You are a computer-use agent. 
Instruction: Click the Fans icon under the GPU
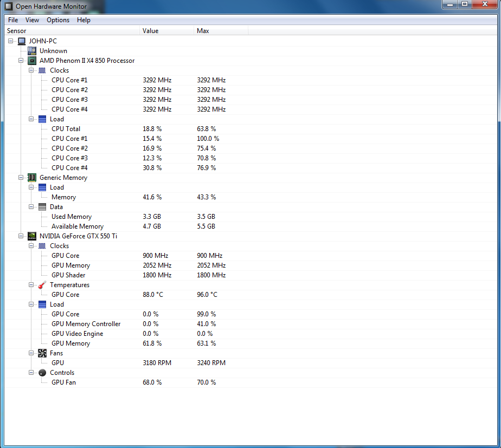[42, 353]
